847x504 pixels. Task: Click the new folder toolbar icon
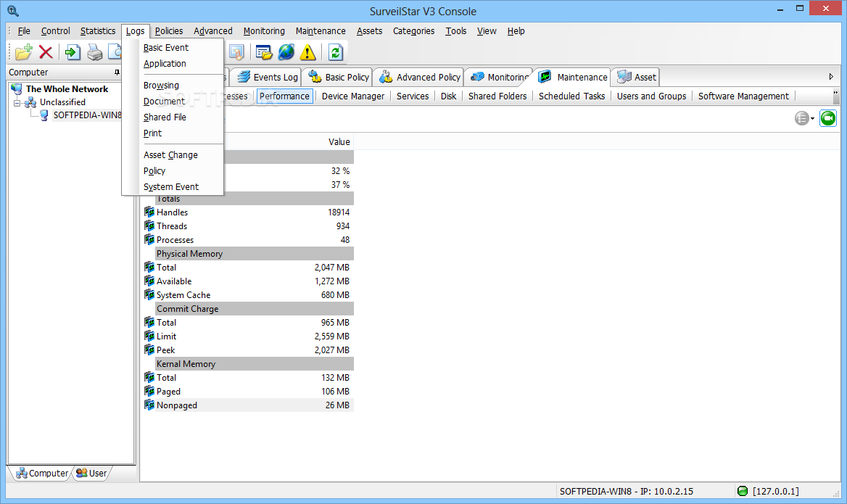(24, 52)
